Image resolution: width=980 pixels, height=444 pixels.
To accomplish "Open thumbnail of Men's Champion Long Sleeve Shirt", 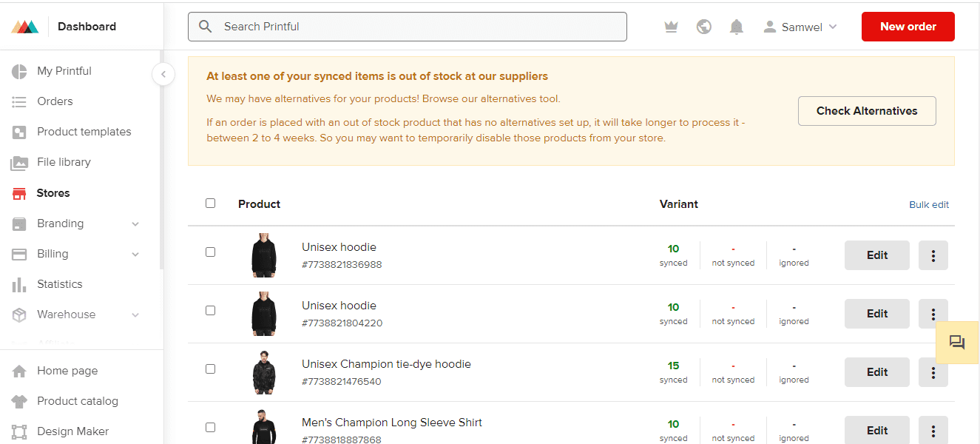I will point(263,428).
